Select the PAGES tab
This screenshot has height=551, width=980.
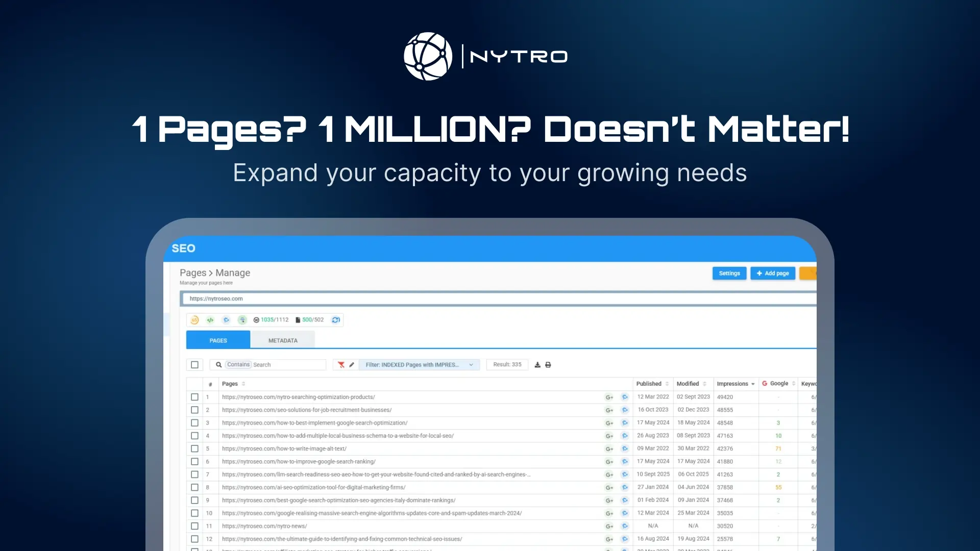click(218, 340)
